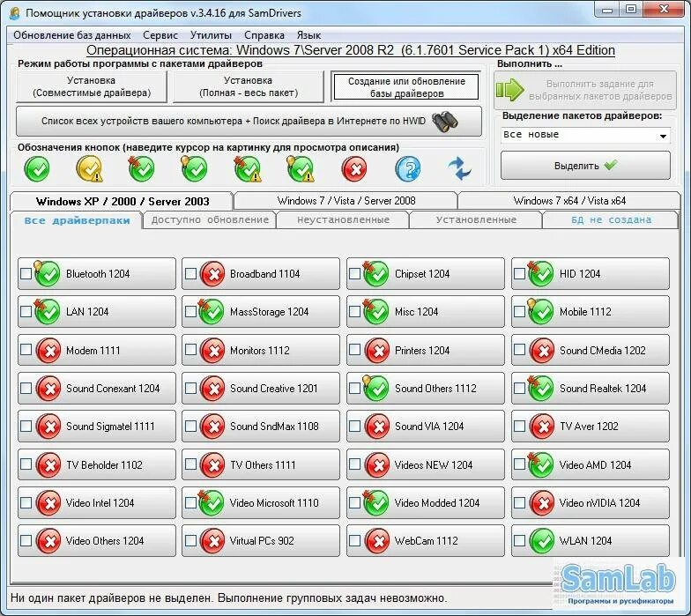691x616 pixels.
Task: Open the Доступно обновление tab
Action: pos(210,220)
